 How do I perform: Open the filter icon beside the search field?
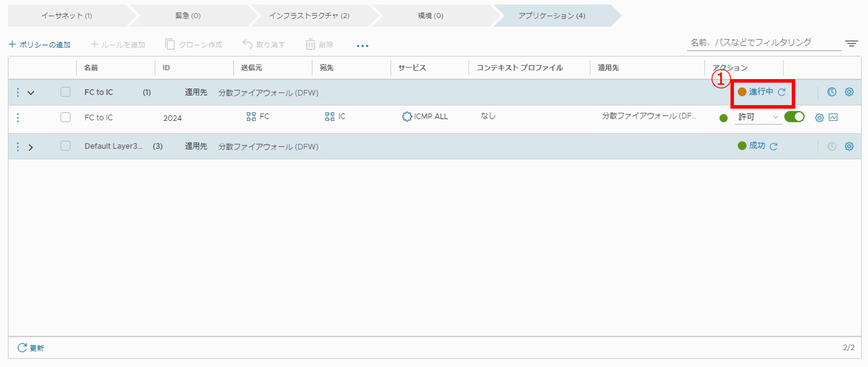click(x=851, y=43)
